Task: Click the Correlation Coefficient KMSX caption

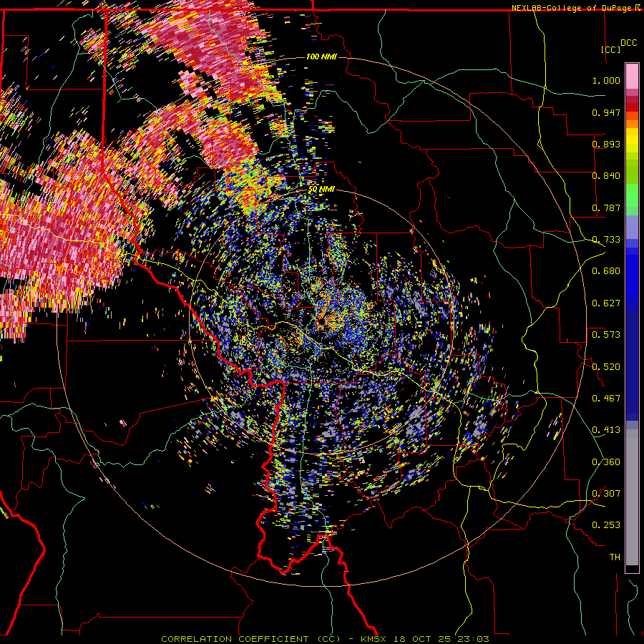Action: [x=325, y=639]
